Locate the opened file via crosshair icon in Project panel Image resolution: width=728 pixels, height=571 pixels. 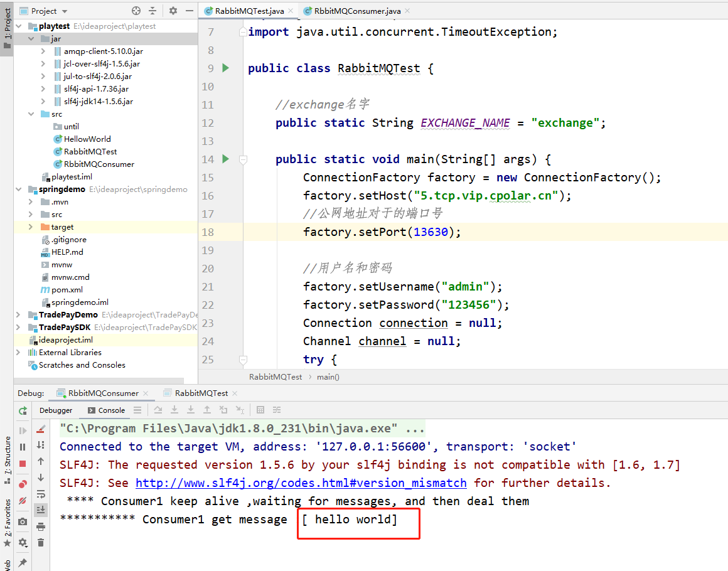136,11
